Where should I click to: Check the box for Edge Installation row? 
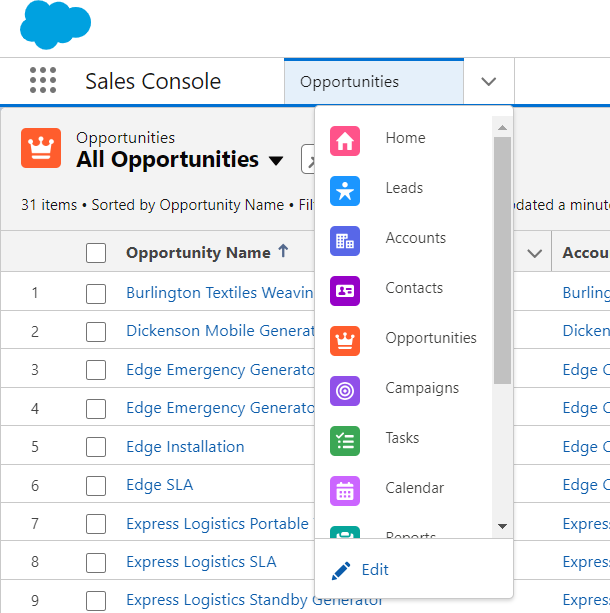coord(96,447)
